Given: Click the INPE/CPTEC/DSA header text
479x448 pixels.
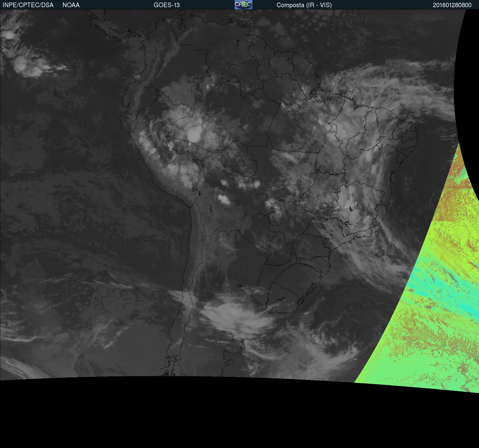Looking at the screenshot, I should (x=28, y=5).
